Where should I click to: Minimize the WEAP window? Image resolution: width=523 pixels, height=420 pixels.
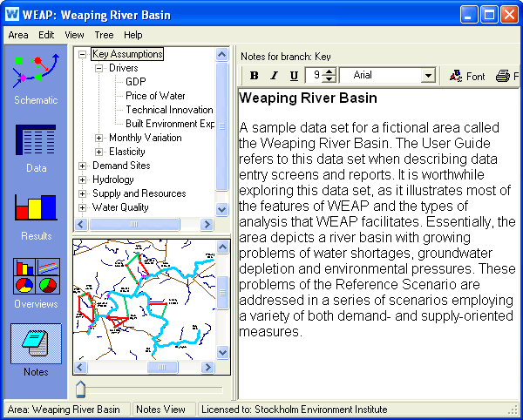click(x=469, y=15)
